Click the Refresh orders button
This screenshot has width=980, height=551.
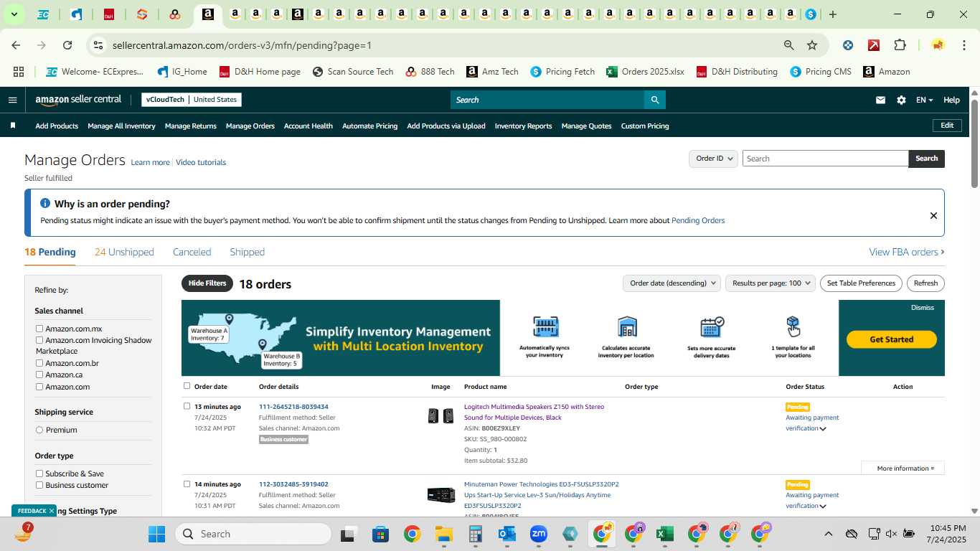(x=925, y=283)
